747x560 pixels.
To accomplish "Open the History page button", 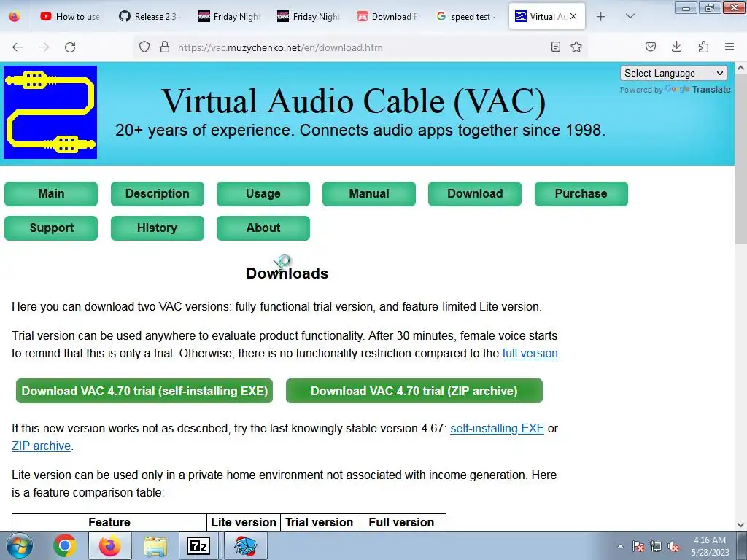I will [x=158, y=228].
